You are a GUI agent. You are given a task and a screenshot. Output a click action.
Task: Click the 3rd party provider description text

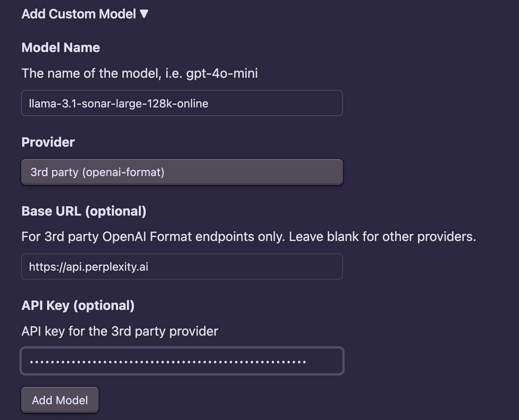click(x=119, y=331)
